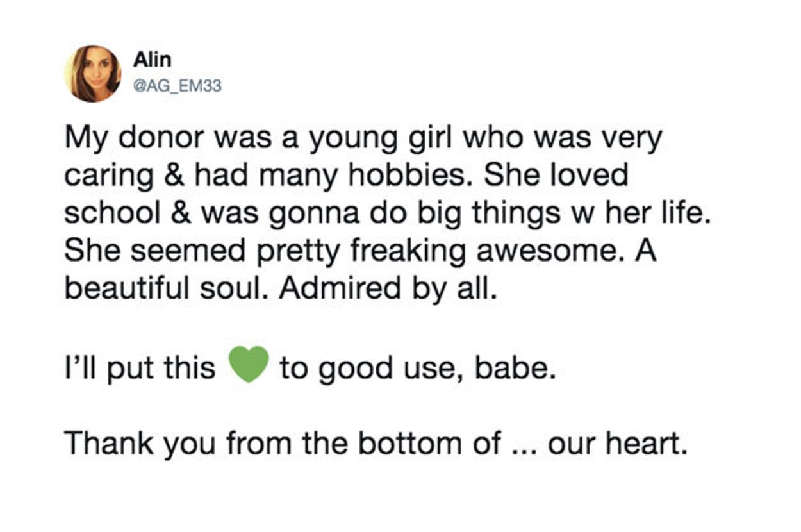Click the display name Alin
Screen dimensions: 801x532
click(x=152, y=60)
